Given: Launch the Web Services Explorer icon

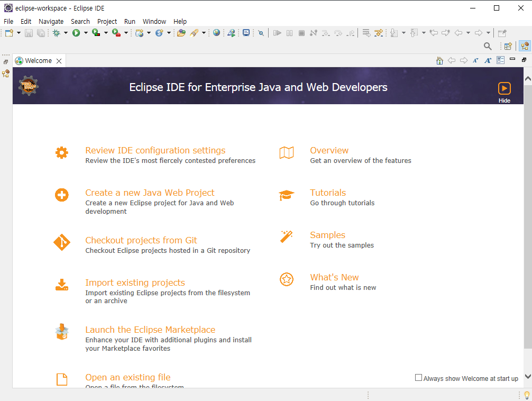Looking at the screenshot, I should click(232, 33).
